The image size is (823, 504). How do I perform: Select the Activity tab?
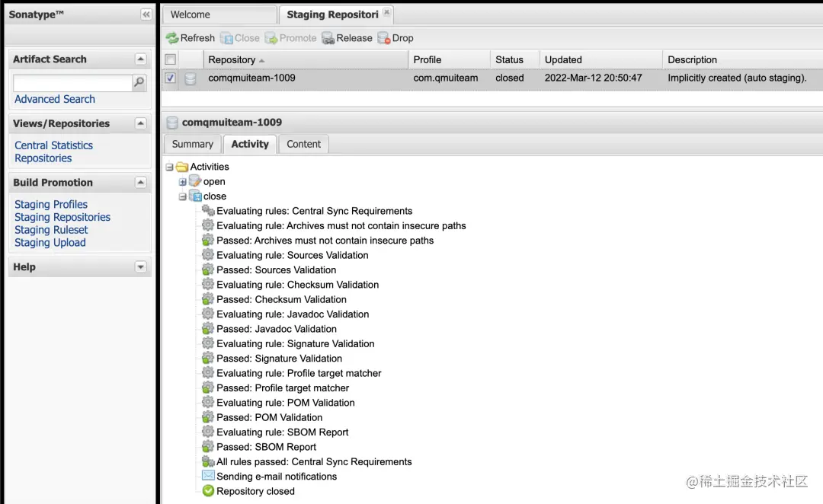[250, 144]
